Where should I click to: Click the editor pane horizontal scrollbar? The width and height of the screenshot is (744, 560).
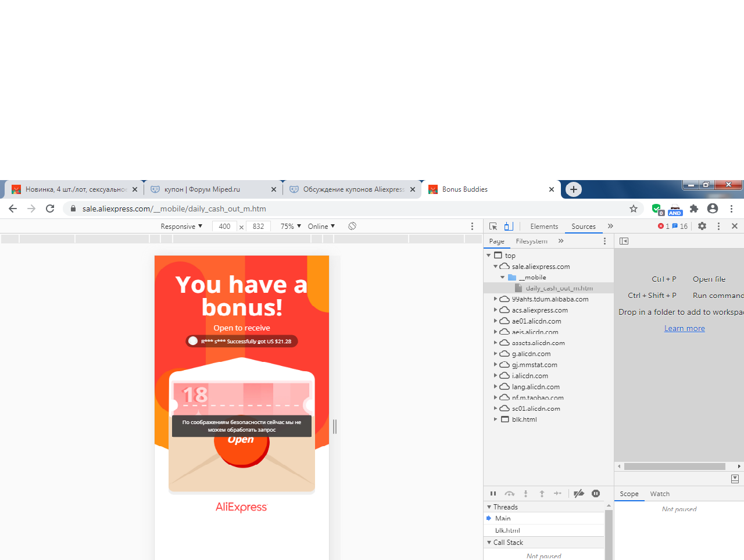pos(674,466)
